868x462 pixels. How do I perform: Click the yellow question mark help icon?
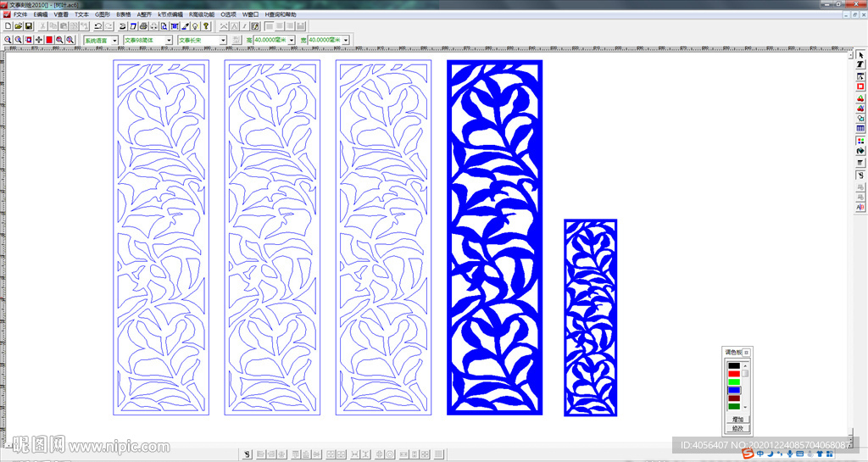(x=205, y=26)
